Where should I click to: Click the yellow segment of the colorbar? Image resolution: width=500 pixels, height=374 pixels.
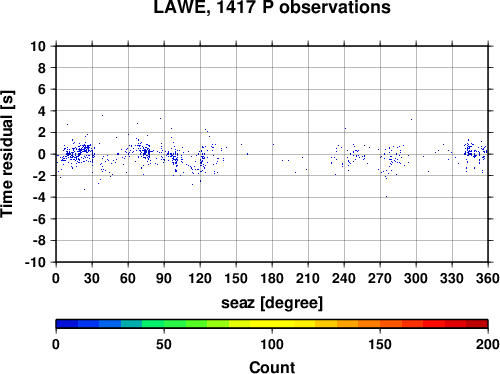tap(272, 324)
